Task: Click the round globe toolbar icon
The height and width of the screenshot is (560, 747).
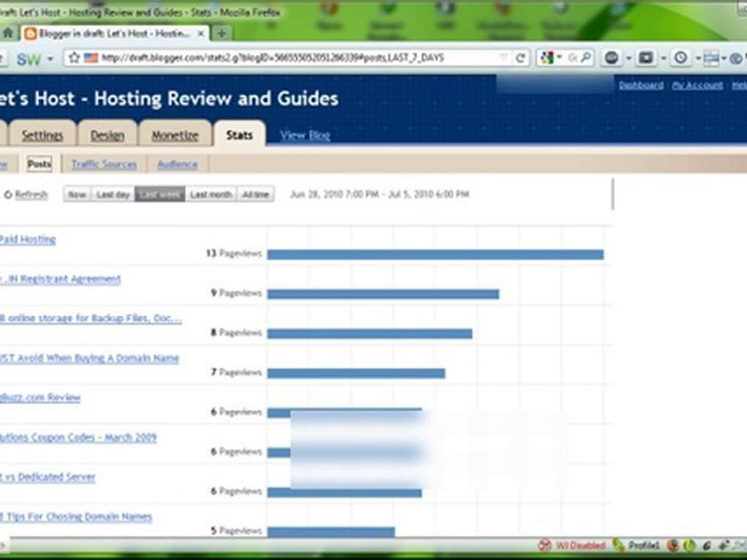Action: point(612,58)
